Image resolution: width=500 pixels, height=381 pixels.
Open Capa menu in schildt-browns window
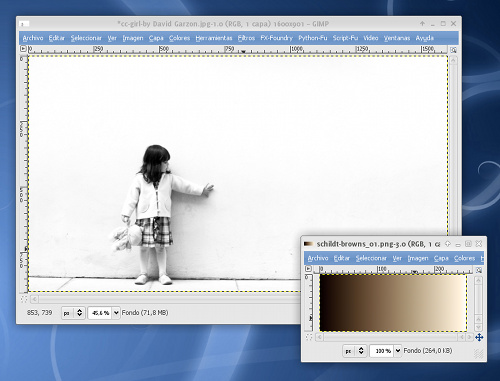click(441, 258)
